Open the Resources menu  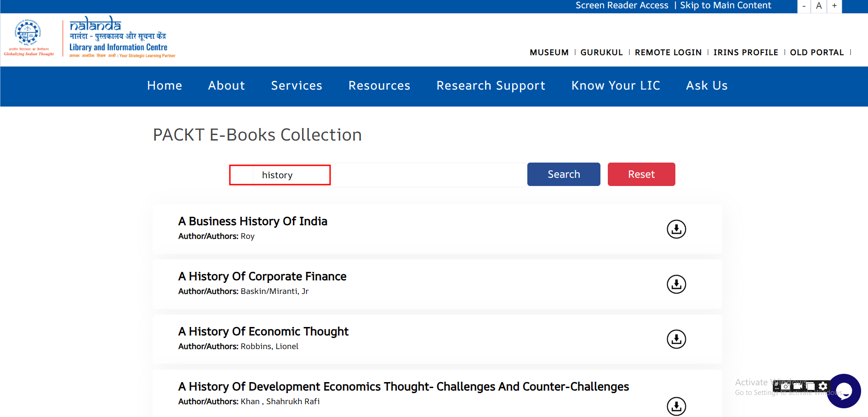(x=379, y=86)
